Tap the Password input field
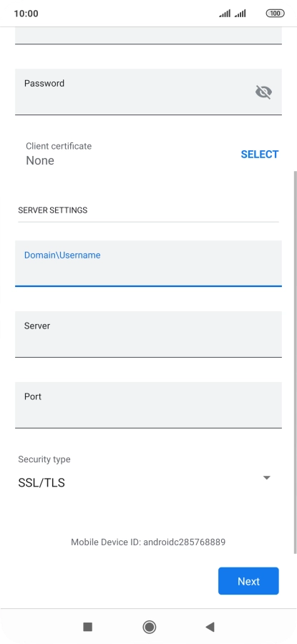The height and width of the screenshot is (644, 297). [x=148, y=92]
